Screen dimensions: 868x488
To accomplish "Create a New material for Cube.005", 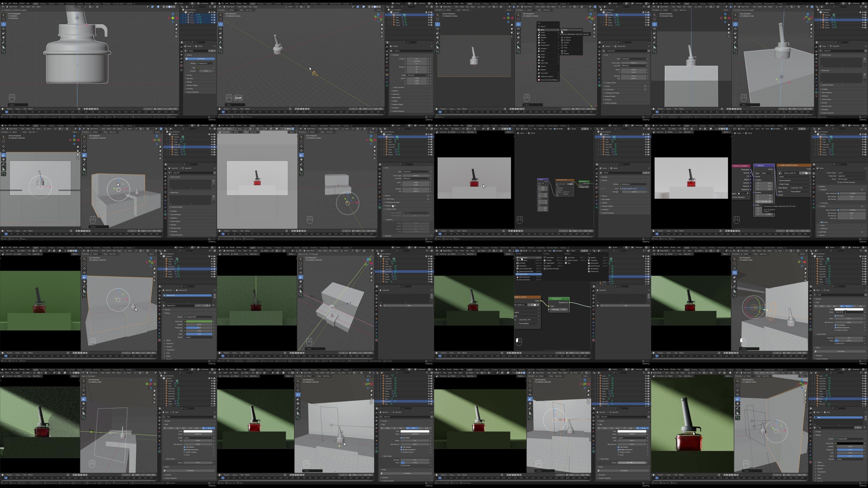I will tap(626, 306).
